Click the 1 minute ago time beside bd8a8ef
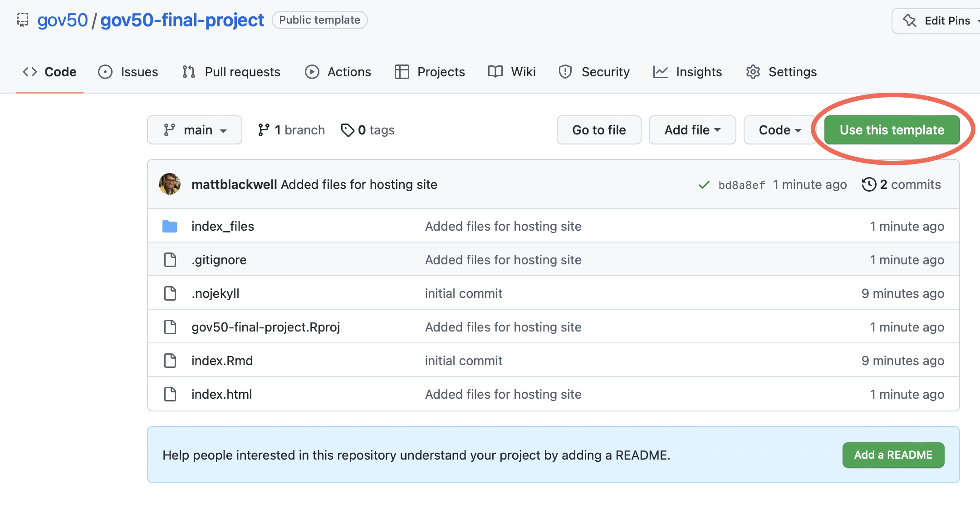 810,184
